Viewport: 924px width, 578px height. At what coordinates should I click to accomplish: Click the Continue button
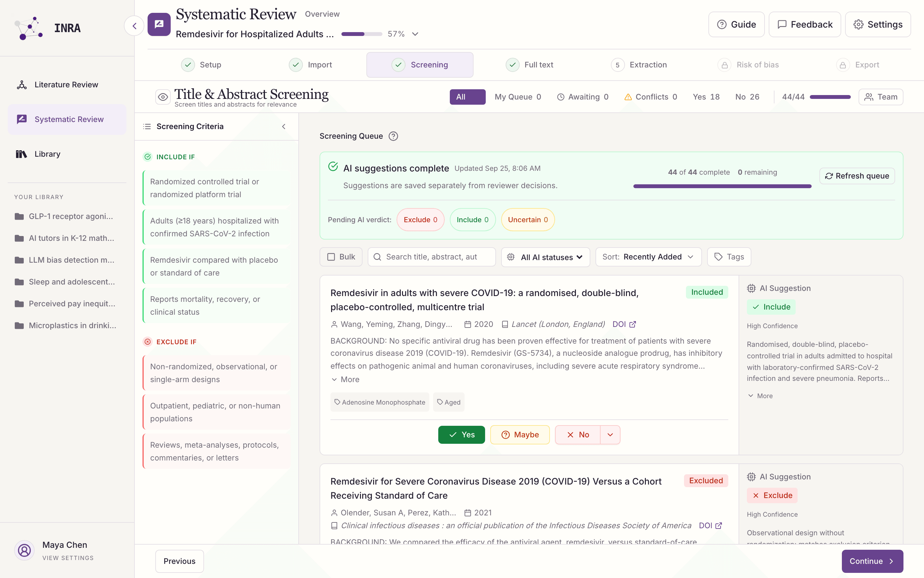[x=872, y=561]
